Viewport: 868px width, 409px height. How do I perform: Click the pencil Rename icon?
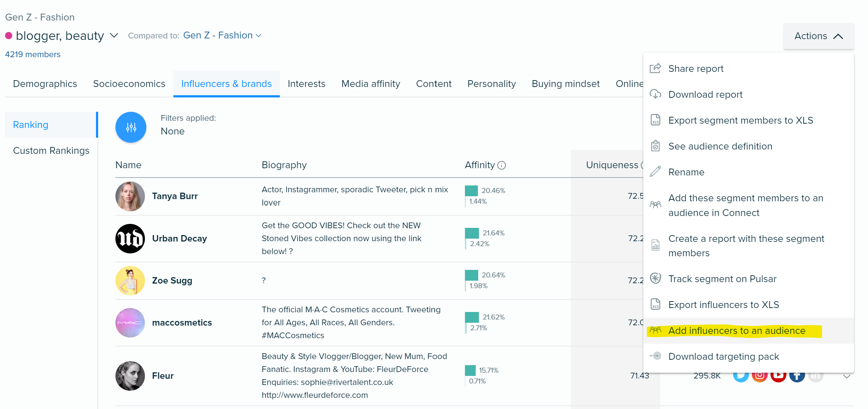coord(655,172)
